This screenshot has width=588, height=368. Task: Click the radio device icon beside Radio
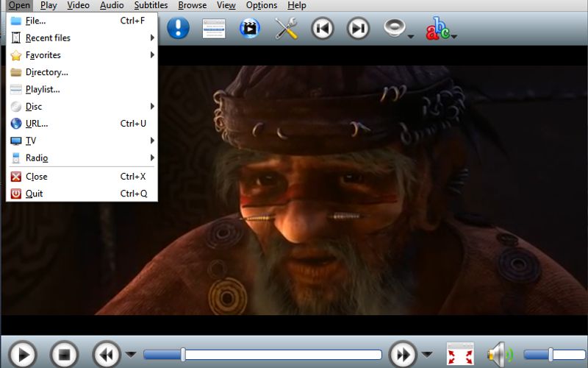[15, 158]
